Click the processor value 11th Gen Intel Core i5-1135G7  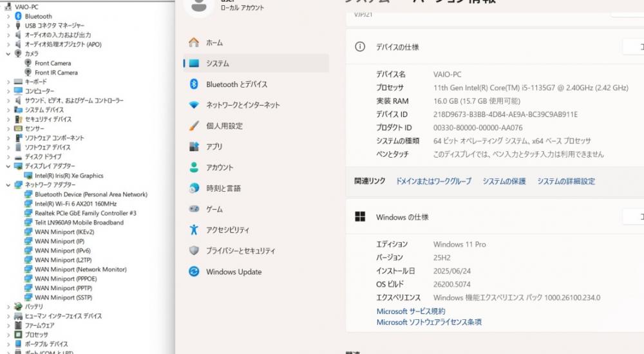531,88
